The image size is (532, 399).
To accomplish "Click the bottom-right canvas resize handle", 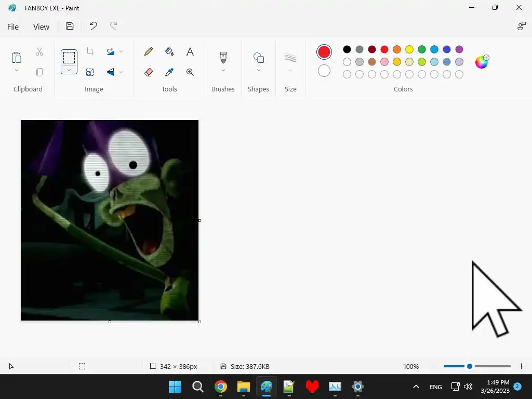I will click(199, 322).
